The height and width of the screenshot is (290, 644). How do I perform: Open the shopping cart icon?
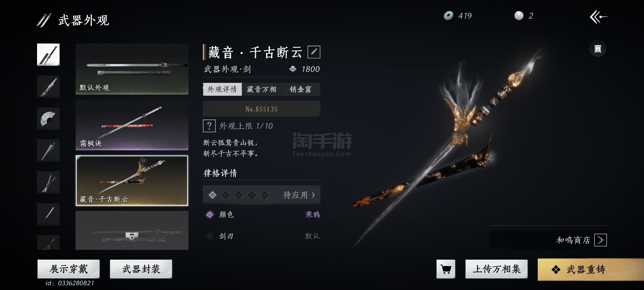pos(446,269)
